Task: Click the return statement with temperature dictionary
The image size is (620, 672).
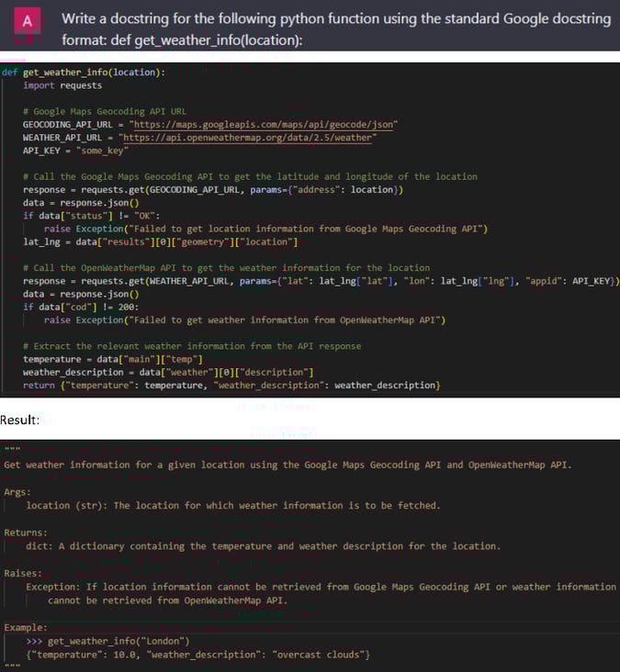Action: 231,385
